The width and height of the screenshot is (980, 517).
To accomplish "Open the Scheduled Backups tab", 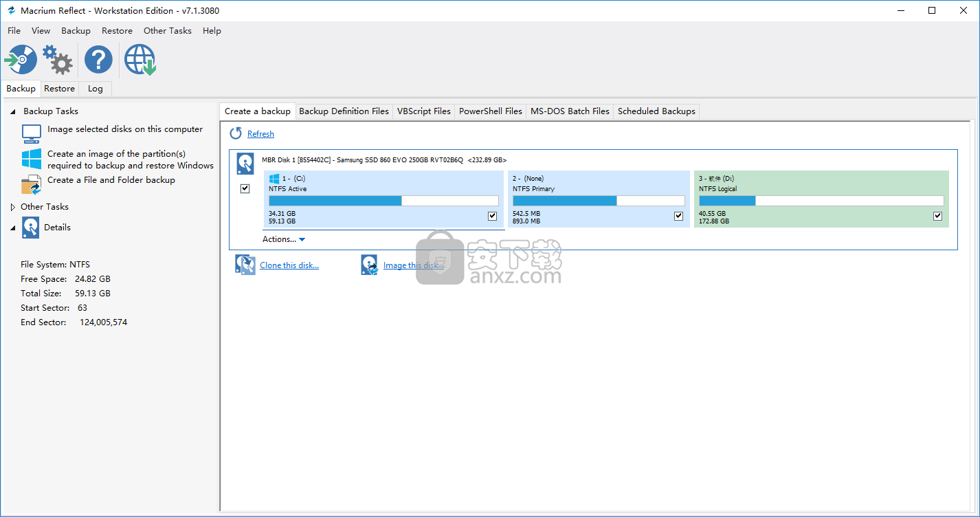I will [656, 111].
